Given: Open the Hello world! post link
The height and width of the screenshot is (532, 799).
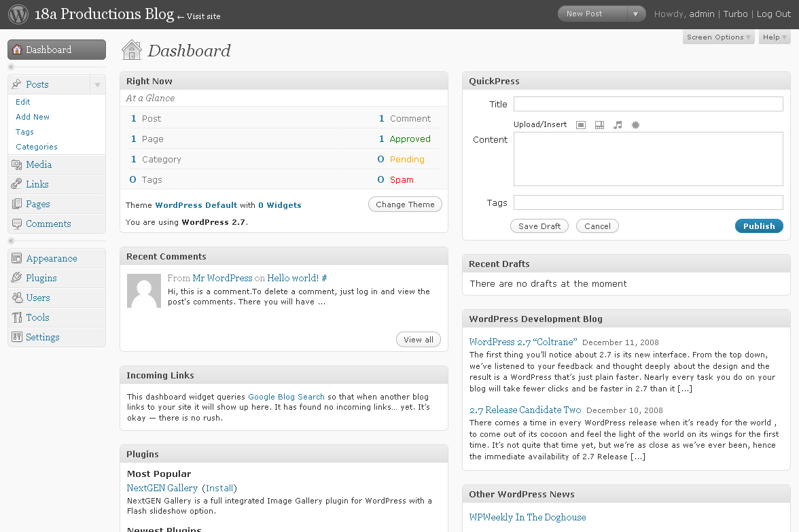Looking at the screenshot, I should point(293,279).
